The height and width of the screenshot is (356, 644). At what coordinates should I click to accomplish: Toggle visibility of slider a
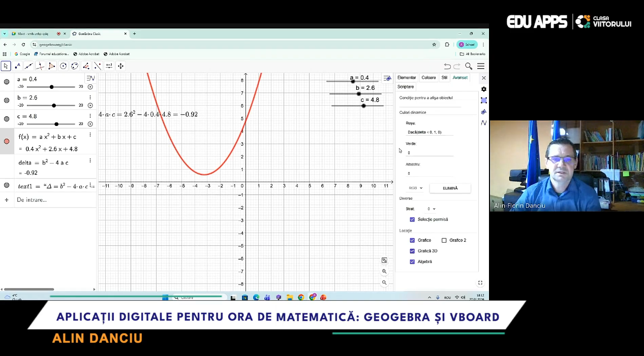click(x=7, y=82)
